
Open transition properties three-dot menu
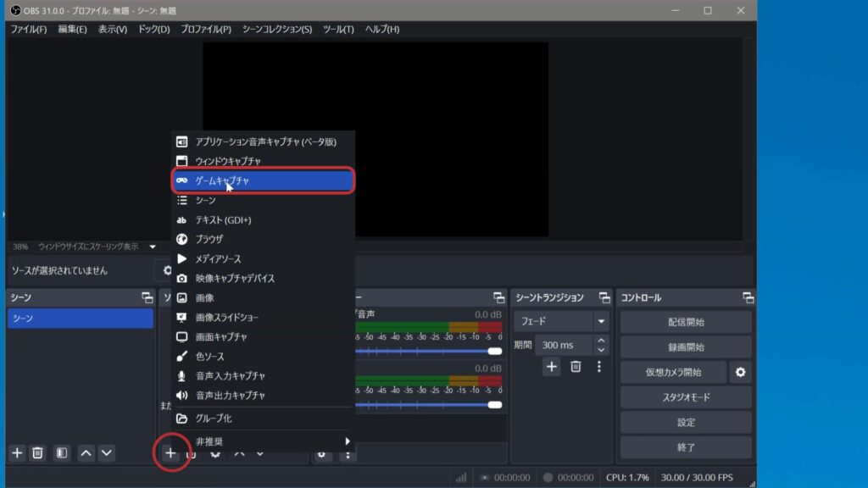click(598, 367)
